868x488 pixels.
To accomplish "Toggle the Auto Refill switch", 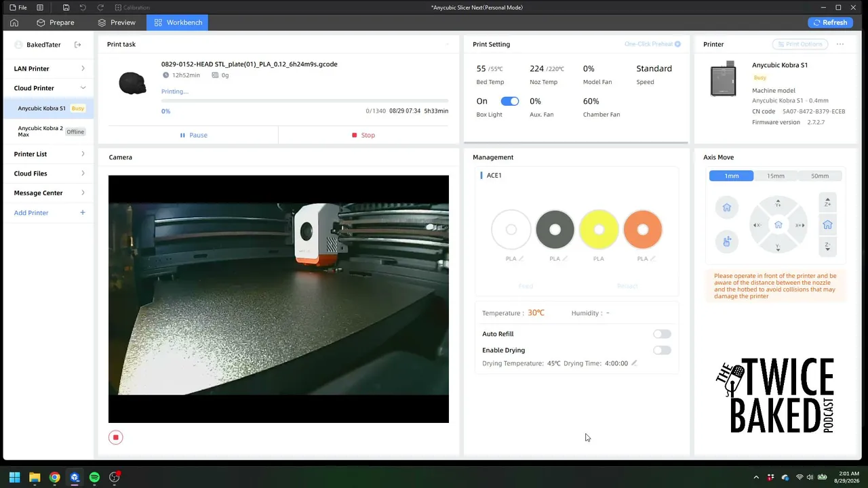I will tap(662, 334).
